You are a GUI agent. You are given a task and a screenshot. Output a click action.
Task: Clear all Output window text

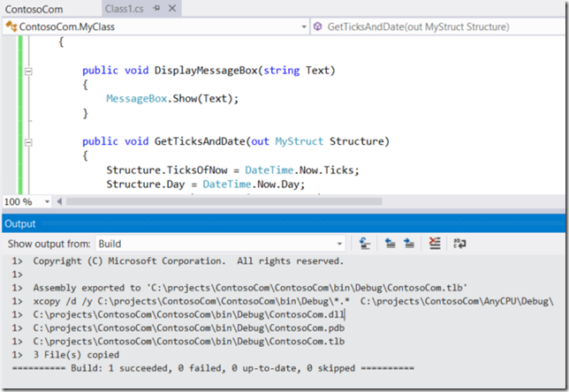point(435,244)
